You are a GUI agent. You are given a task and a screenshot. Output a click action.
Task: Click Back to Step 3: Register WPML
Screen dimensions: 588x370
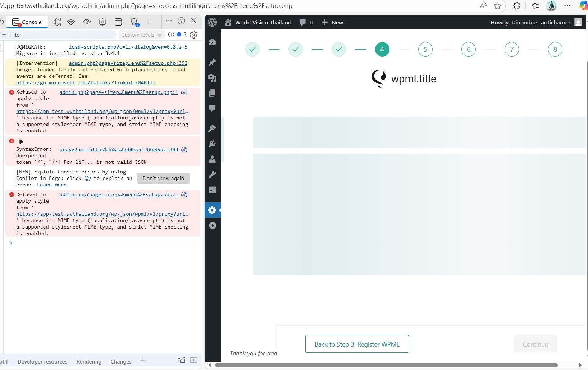pos(357,344)
